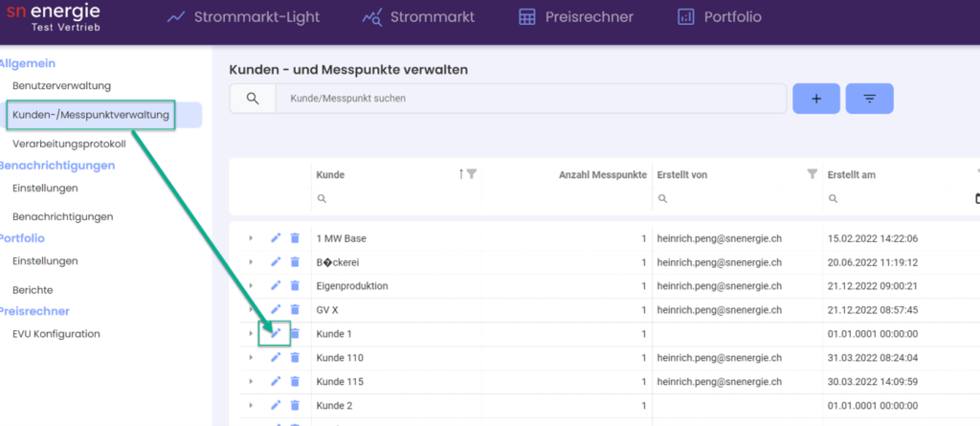Delete the Kunde 115 customer
Image resolution: width=980 pixels, height=426 pixels.
click(x=295, y=381)
